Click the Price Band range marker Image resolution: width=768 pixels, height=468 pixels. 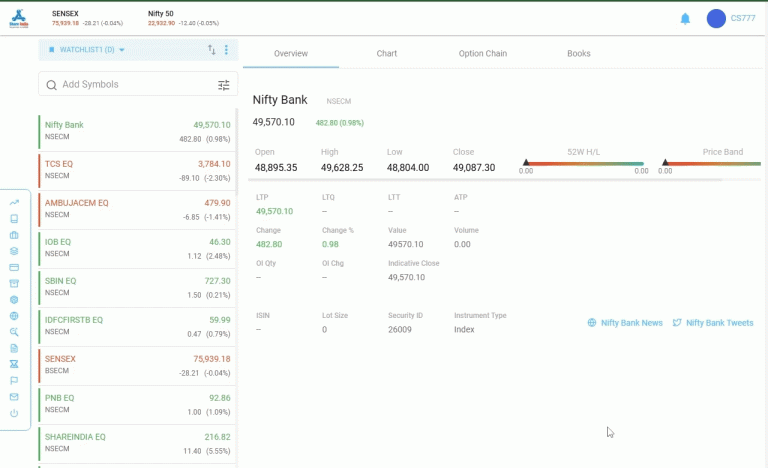click(665, 162)
